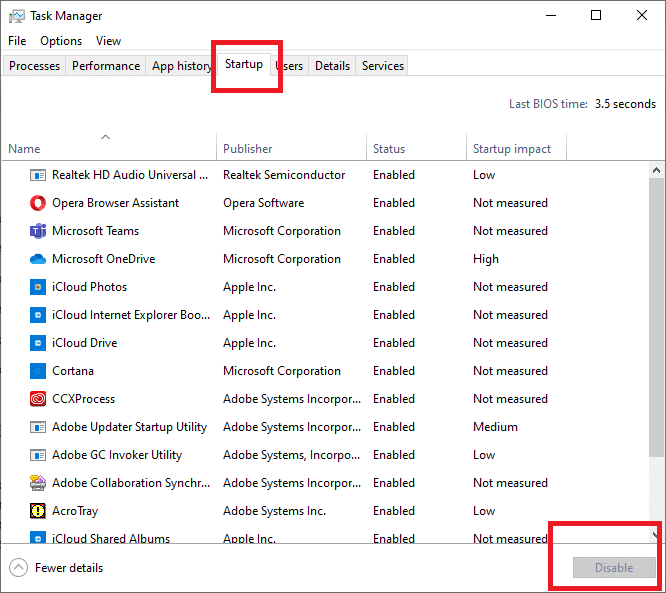Click the iCloud Internet Explorer Bookmarks icon
The image size is (666, 593).
(x=38, y=315)
